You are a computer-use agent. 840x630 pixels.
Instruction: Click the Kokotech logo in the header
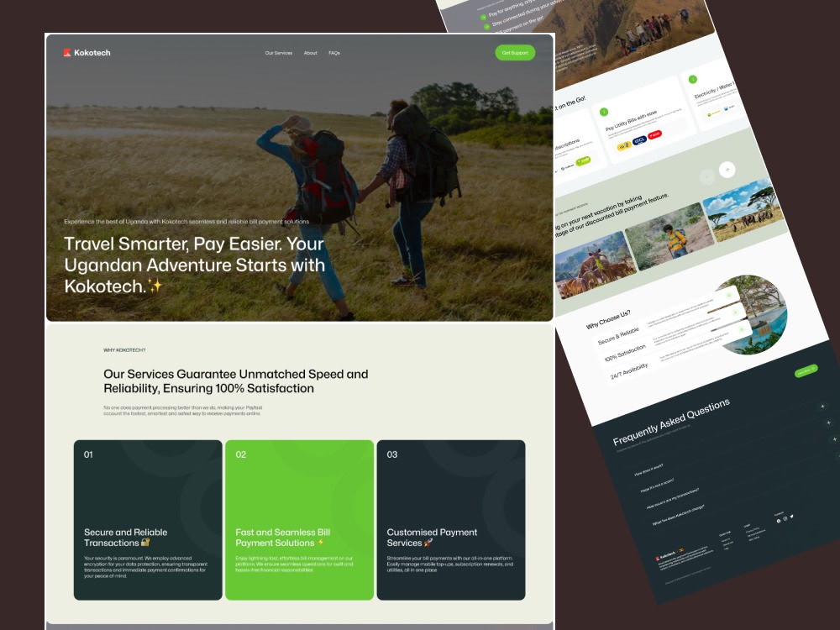tap(87, 52)
